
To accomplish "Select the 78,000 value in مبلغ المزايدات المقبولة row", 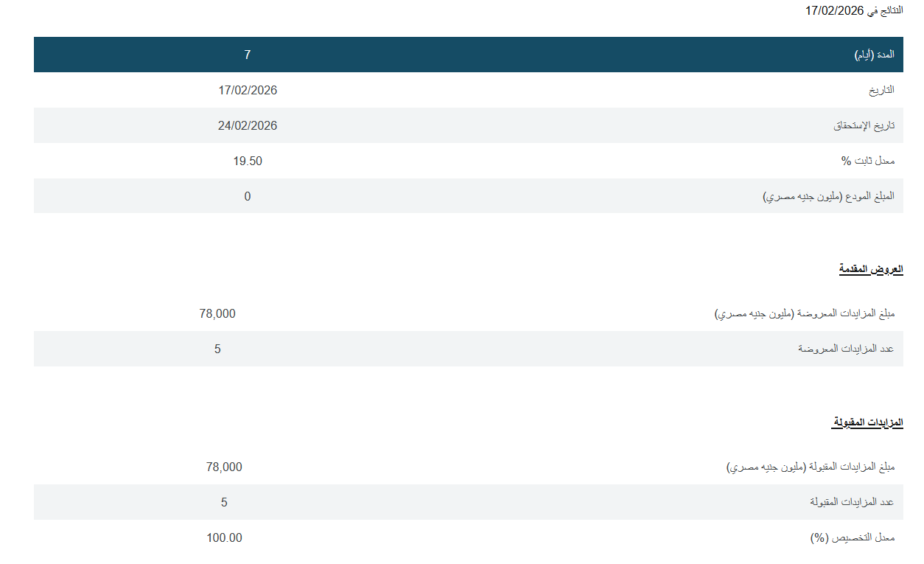I will point(224,467).
